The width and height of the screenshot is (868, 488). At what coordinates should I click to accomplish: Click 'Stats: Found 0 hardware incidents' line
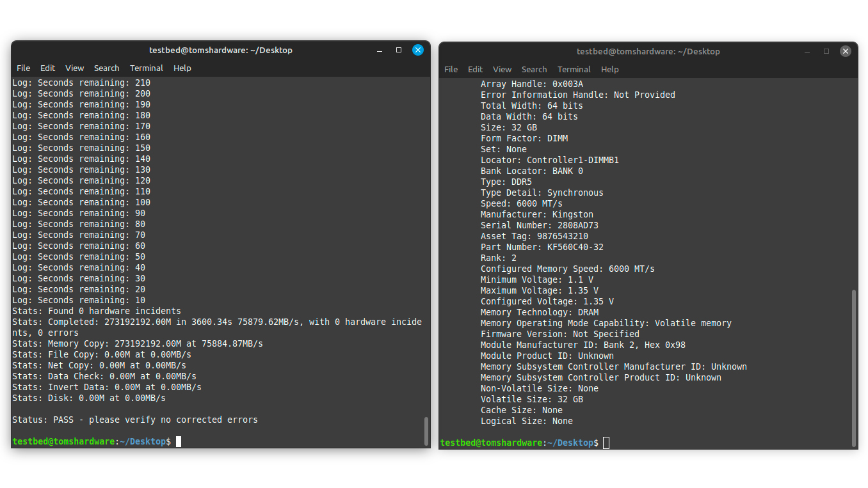97,311
